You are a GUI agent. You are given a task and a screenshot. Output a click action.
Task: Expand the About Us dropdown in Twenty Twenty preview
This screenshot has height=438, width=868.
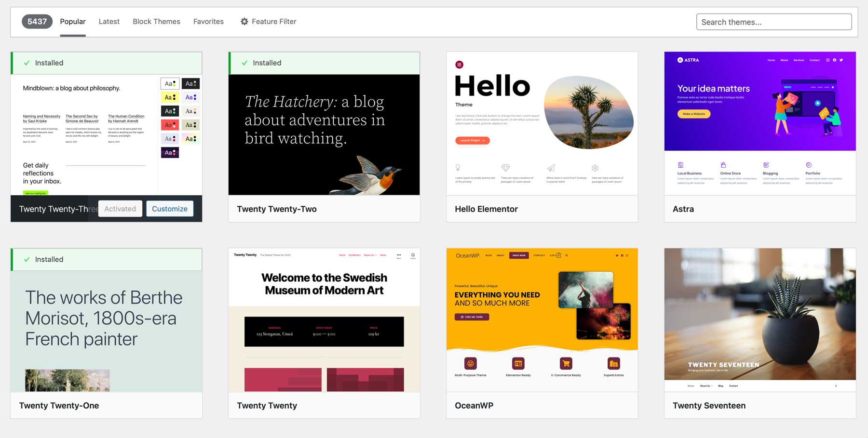[x=370, y=255]
